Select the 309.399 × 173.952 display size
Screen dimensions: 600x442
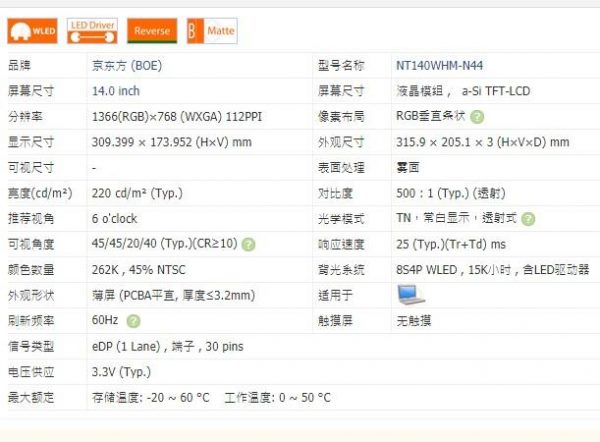click(x=171, y=142)
